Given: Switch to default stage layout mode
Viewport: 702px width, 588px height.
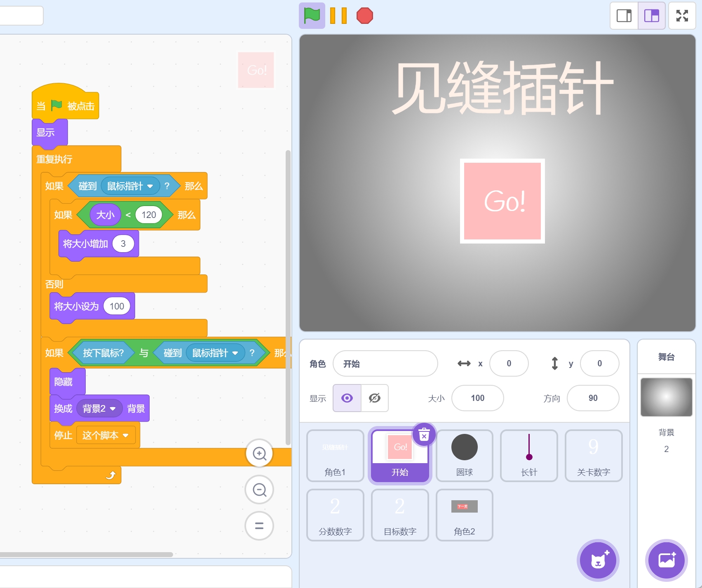Looking at the screenshot, I should 652,16.
